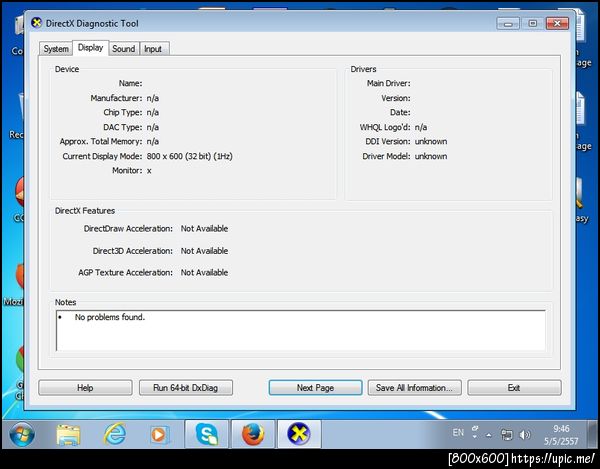Click in the Notes text box
The height and width of the screenshot is (469, 600).
301,331
